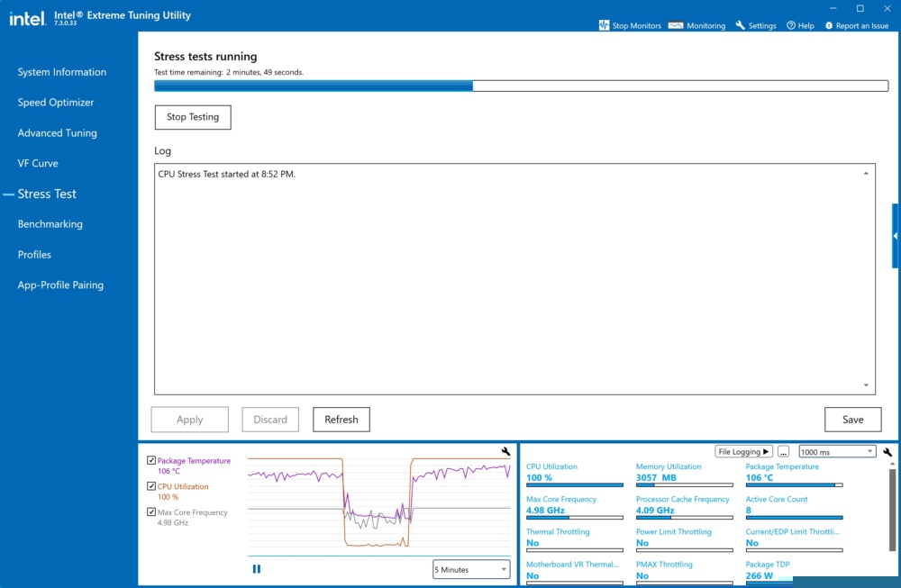This screenshot has width=901, height=588.
Task: Select VF Curve in sidebar
Action: (37, 163)
